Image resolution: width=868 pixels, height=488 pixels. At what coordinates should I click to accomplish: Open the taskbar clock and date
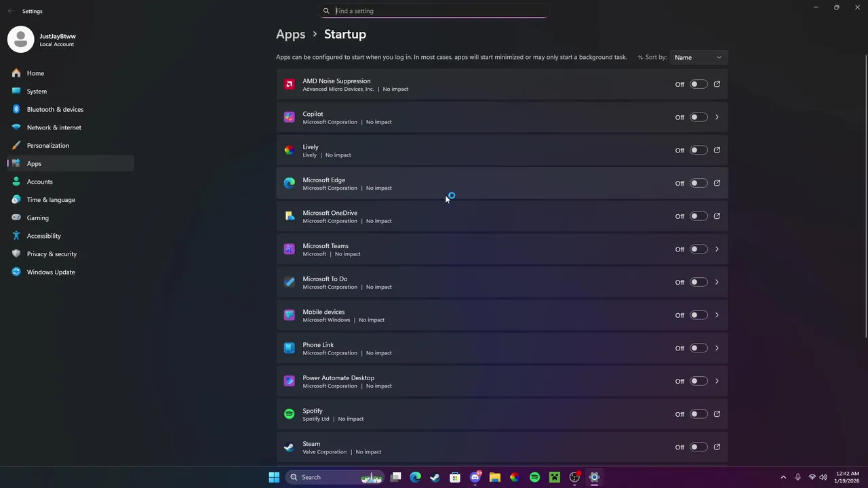pos(847,477)
